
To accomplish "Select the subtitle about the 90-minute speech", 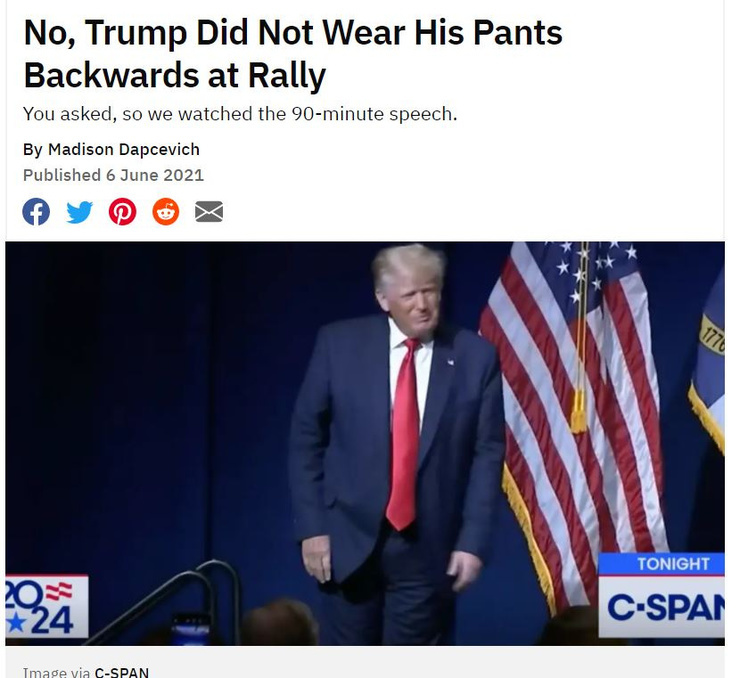I will pyautogui.click(x=240, y=114).
